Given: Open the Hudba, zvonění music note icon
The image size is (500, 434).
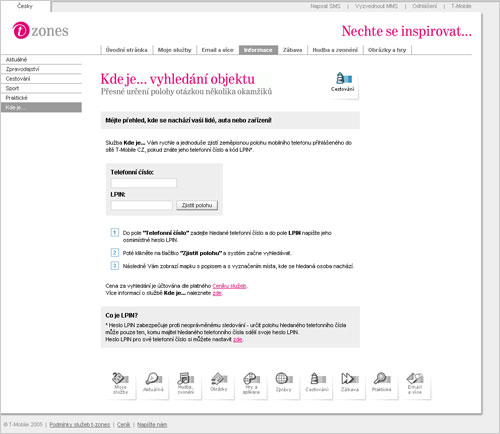Looking at the screenshot, I should (186, 384).
